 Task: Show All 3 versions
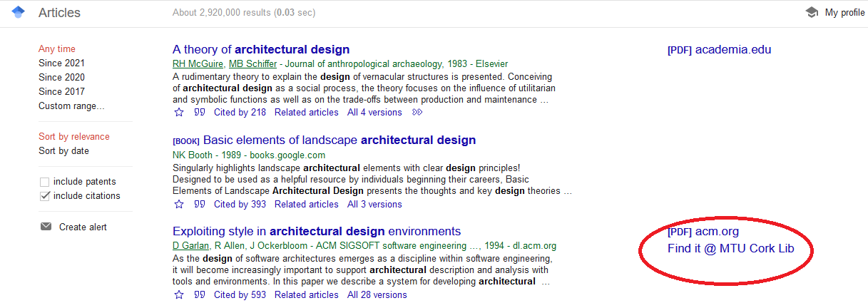[374, 205]
